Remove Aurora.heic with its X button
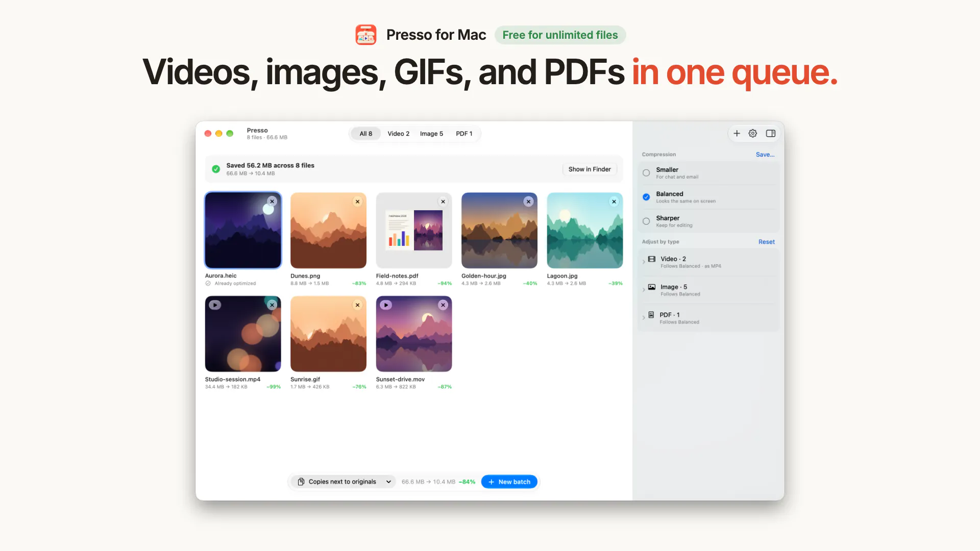This screenshot has width=980, height=551. [272, 202]
